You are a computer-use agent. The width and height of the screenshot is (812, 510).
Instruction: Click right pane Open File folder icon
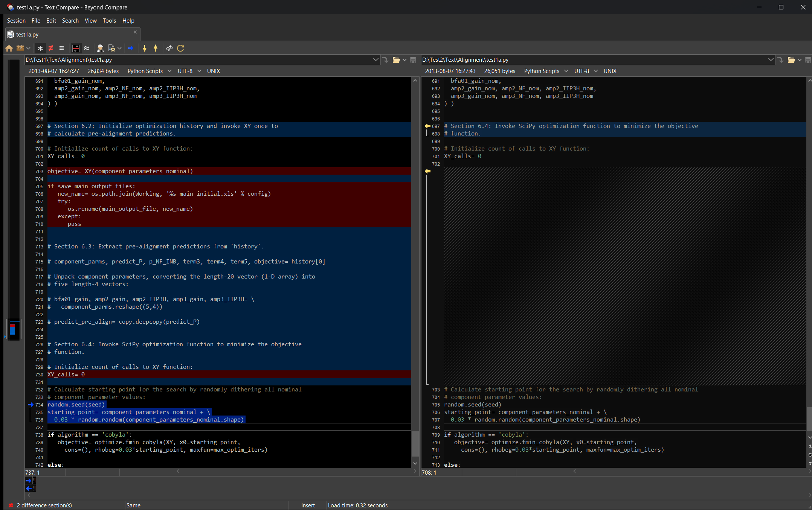click(x=791, y=60)
